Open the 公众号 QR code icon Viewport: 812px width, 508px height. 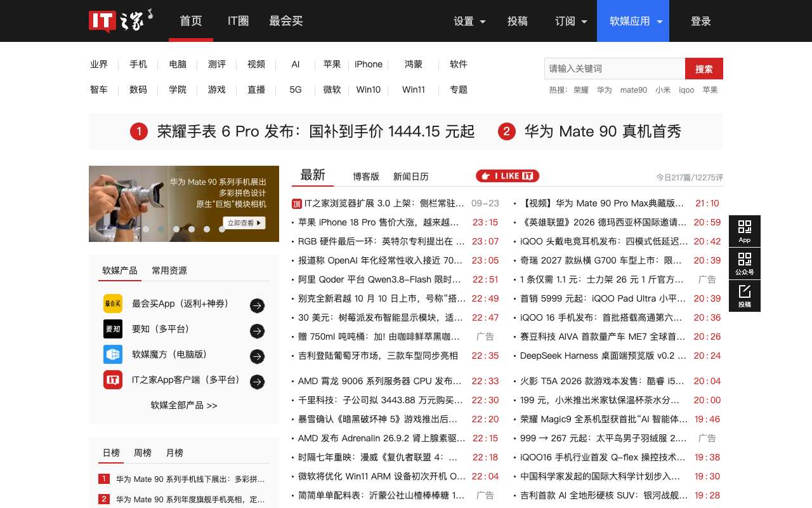[745, 264]
